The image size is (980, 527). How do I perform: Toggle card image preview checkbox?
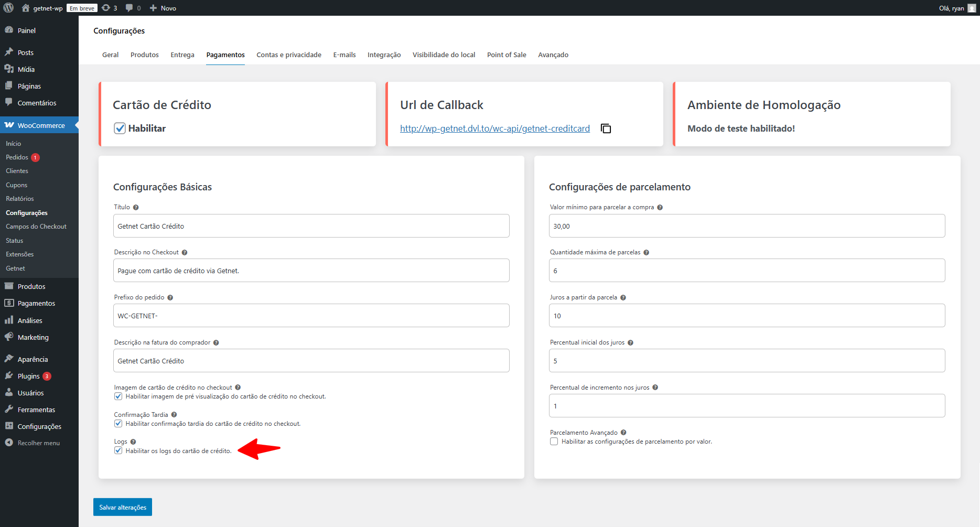point(118,396)
